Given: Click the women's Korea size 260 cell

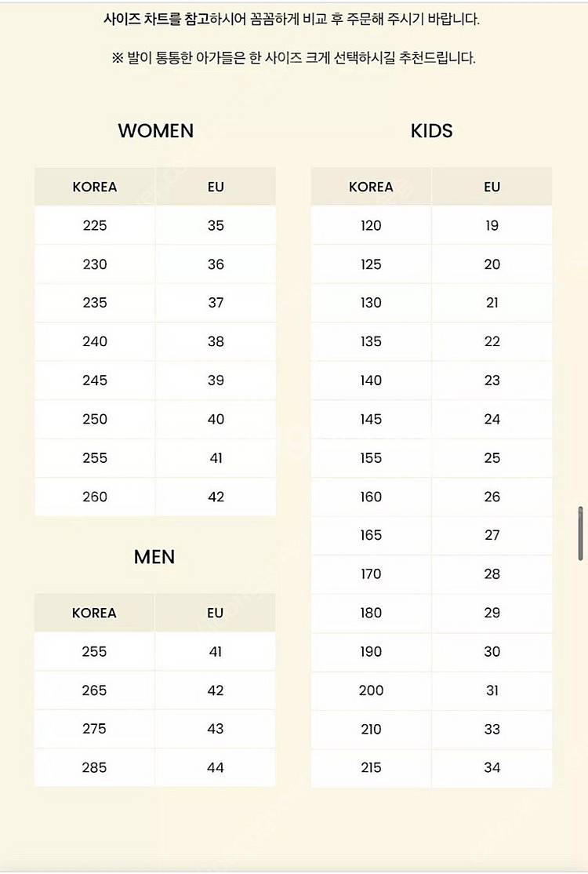Looking at the screenshot, I should point(95,497).
